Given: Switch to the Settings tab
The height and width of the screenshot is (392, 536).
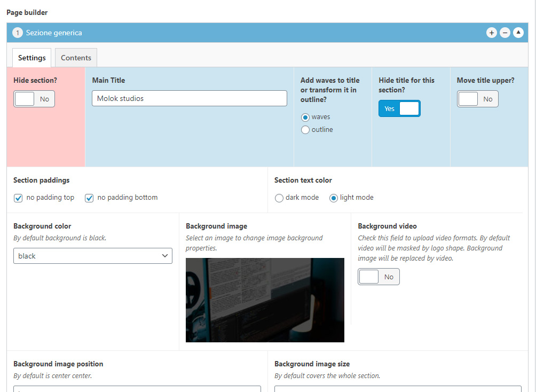Looking at the screenshot, I should point(31,58).
